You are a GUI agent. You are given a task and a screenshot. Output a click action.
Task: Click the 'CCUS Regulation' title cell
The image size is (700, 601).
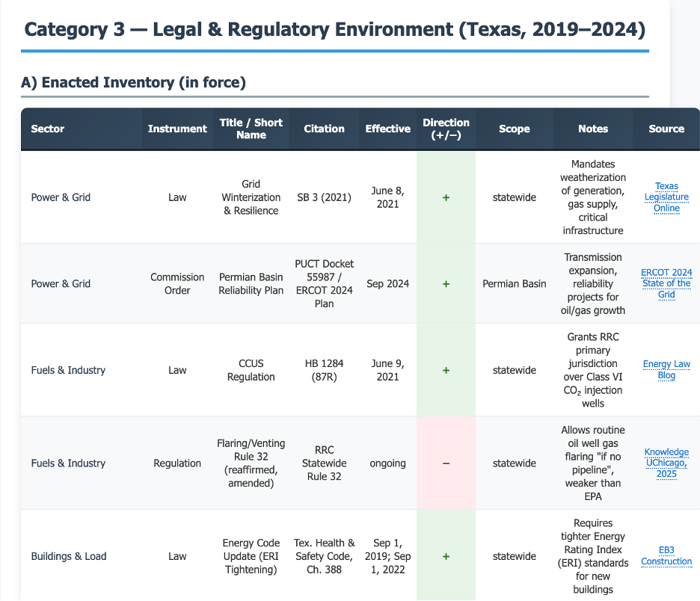[x=251, y=370]
